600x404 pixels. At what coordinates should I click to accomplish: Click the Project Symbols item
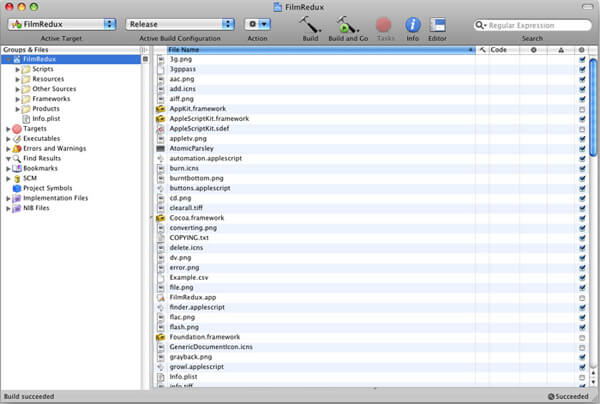(x=49, y=188)
